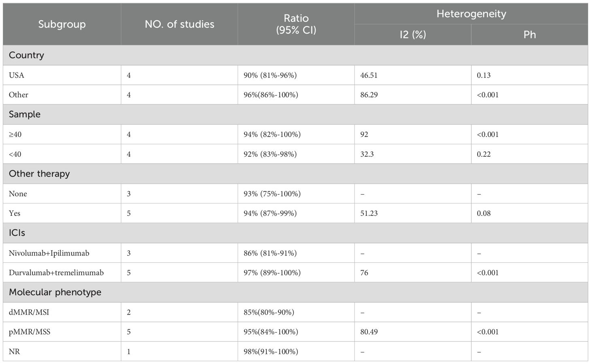
Task: Select the Ratio (95% CI) header
Action: click(x=296, y=24)
